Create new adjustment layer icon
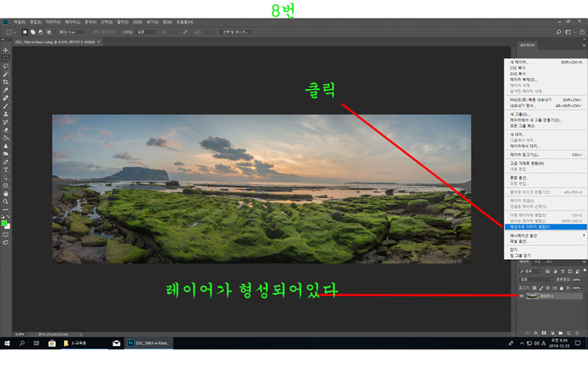Viewport: 588px width, 368px height. point(553,333)
